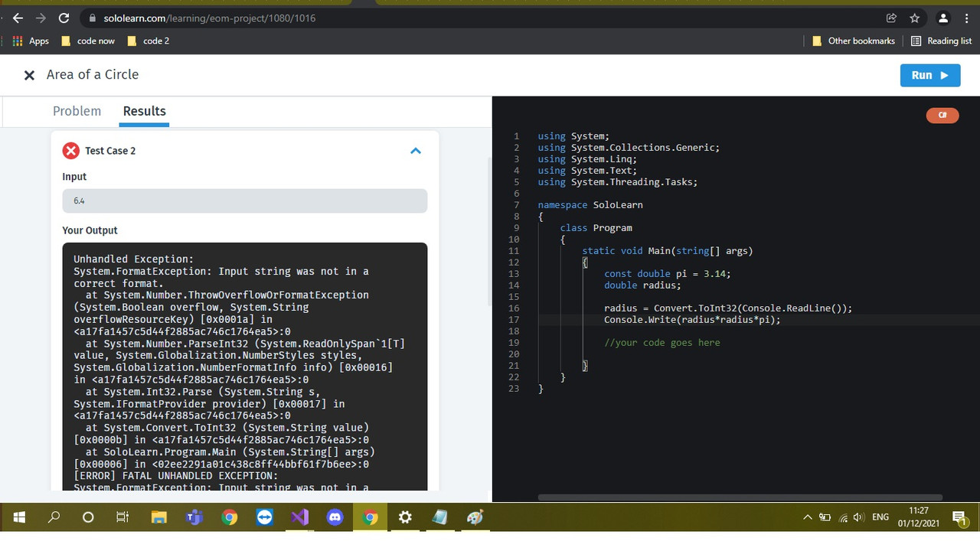
Task: Open Wi-Fi network tray icon
Action: (842, 518)
